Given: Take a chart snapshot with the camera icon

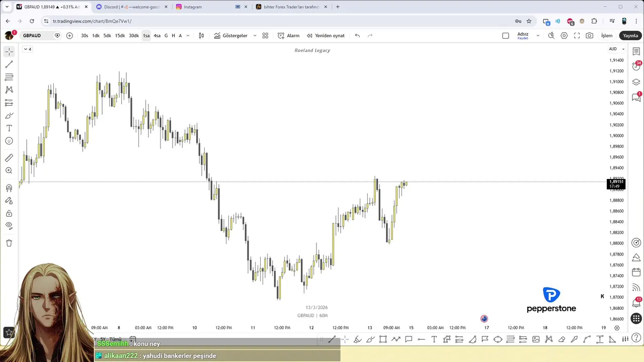Looking at the screenshot, I should [x=590, y=36].
